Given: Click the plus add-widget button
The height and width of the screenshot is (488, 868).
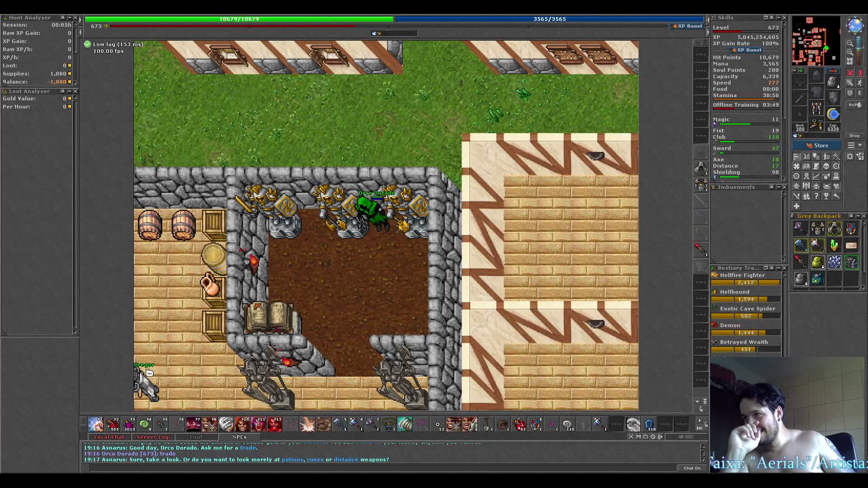Looking at the screenshot, I should (x=797, y=206).
